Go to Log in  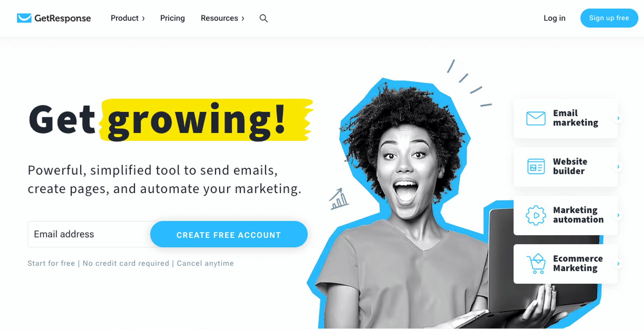tap(554, 18)
